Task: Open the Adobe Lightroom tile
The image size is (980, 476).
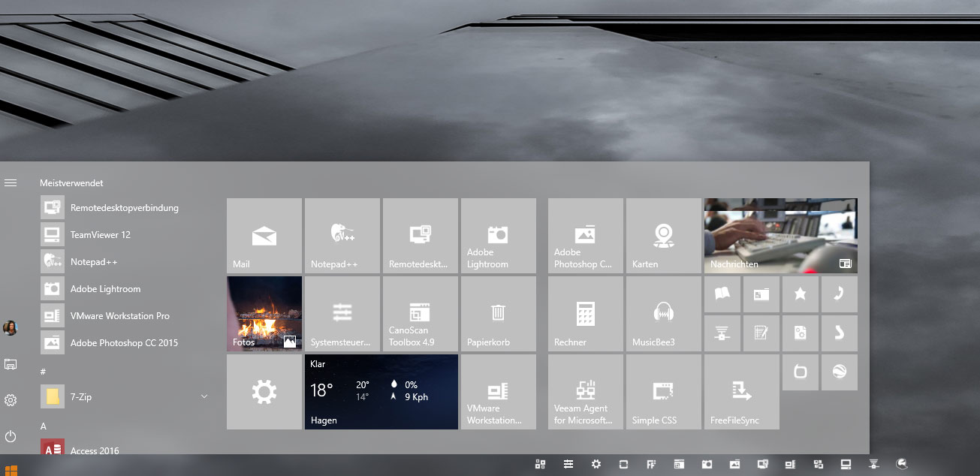Action: point(499,236)
